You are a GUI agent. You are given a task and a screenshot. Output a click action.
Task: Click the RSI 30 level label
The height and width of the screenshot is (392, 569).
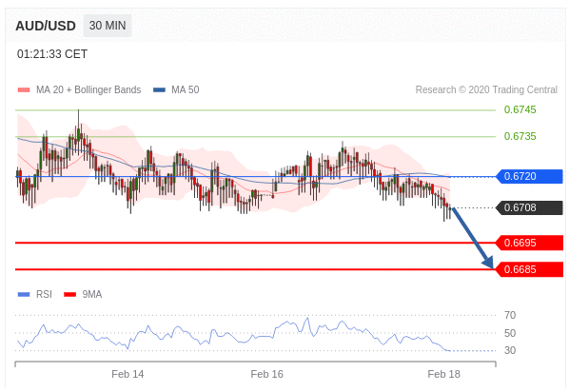click(x=510, y=350)
